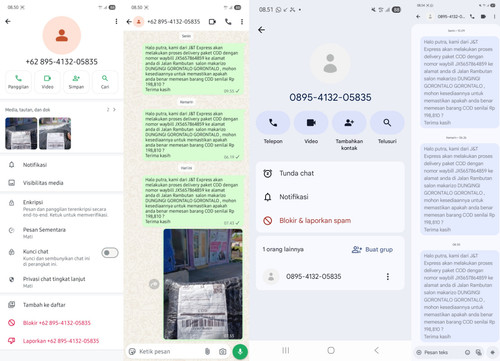The image size is (500, 361).
Task: Open first package photo thumbnail in media
Action: click(x=21, y=133)
